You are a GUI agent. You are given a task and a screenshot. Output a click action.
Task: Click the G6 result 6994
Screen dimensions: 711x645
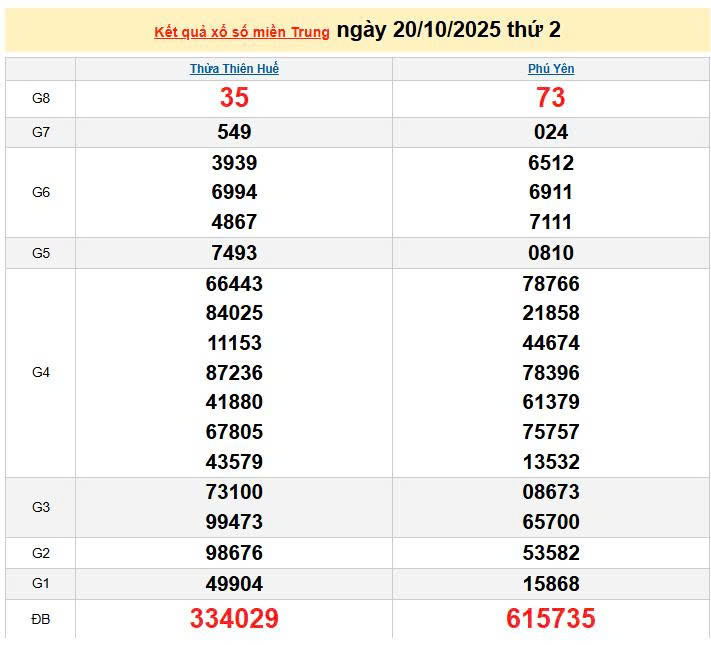(x=234, y=192)
